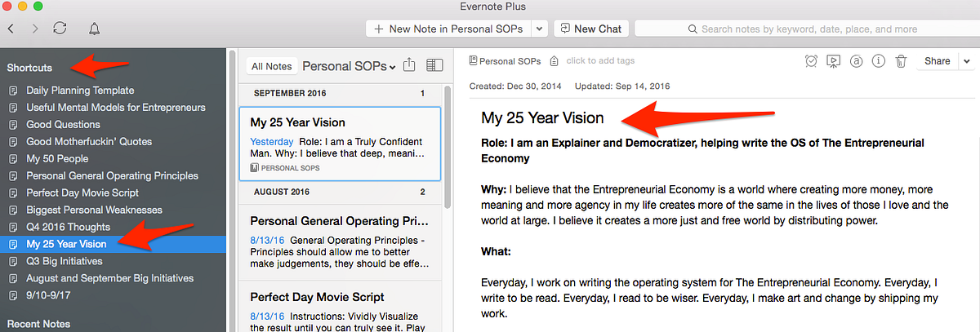The image size is (980, 332).
Task: Change note list view layout icon
Action: coord(434,65)
